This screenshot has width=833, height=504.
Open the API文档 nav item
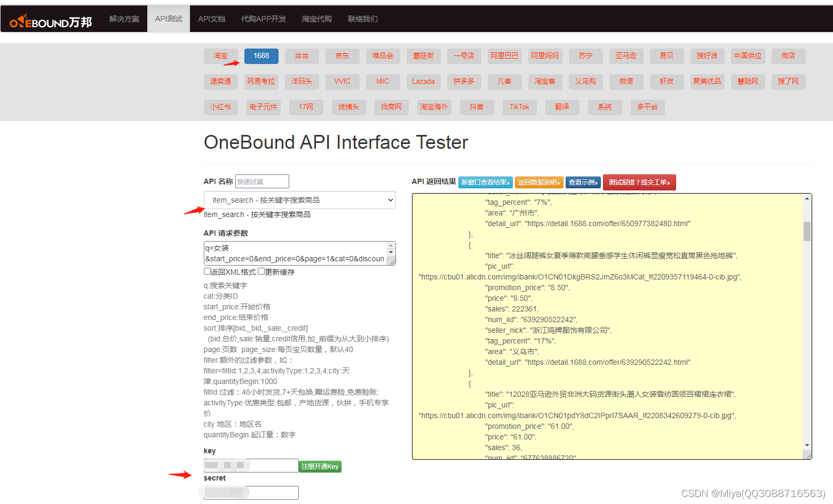pos(211,19)
